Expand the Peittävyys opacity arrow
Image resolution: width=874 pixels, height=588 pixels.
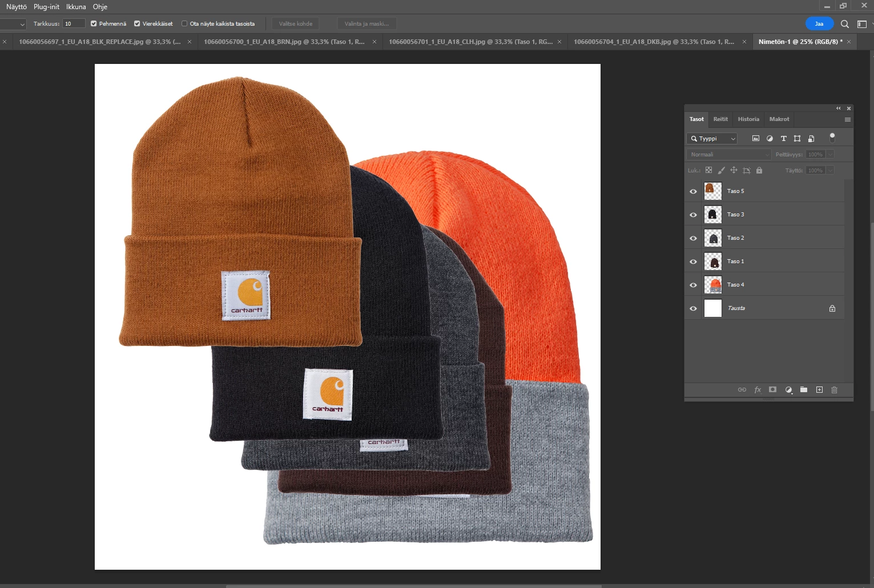(x=830, y=154)
